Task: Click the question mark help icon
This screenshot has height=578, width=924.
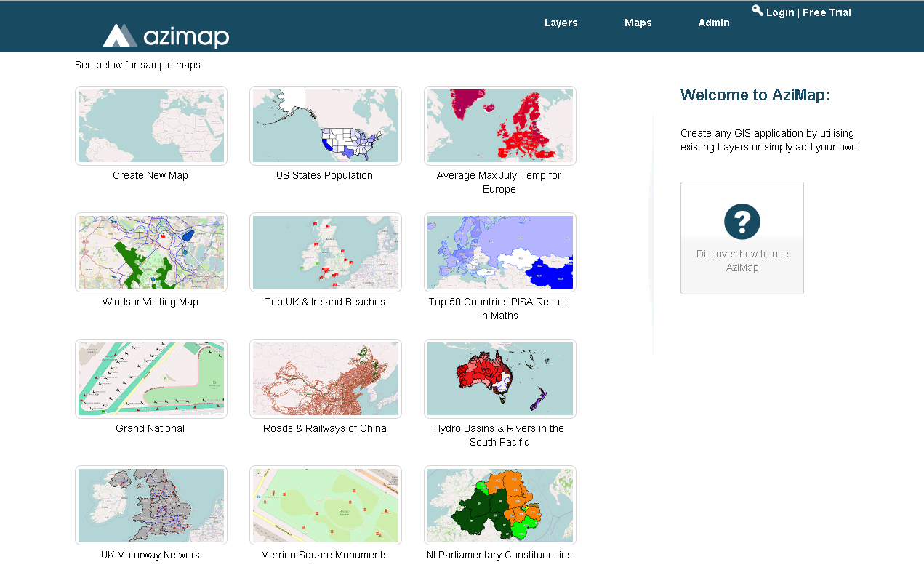Action: point(742,221)
